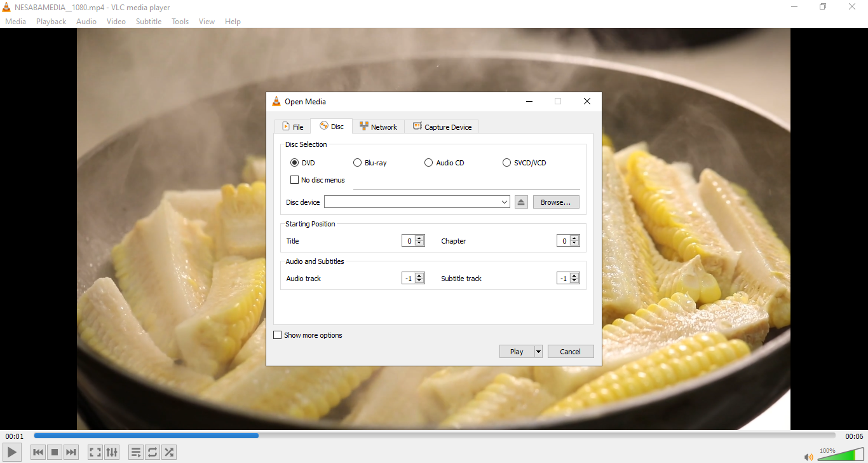Image resolution: width=868 pixels, height=463 pixels.
Task: Enable random shuffle playback icon
Action: point(169,452)
